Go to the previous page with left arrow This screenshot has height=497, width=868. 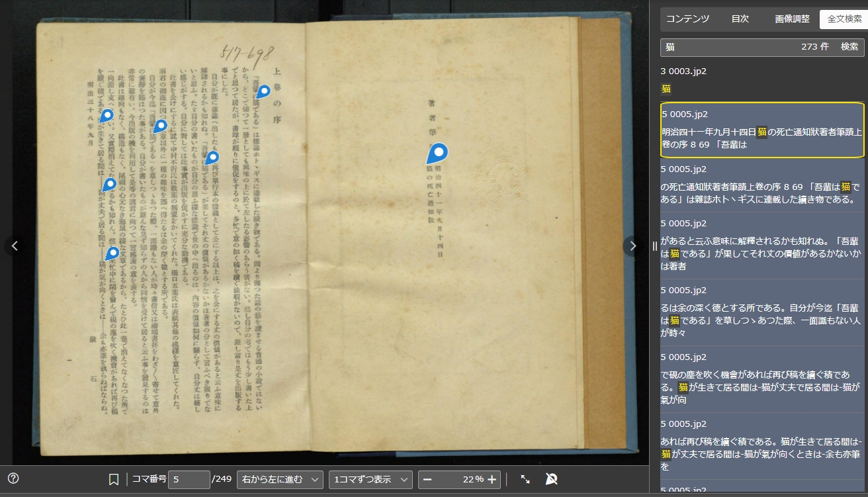(15, 246)
